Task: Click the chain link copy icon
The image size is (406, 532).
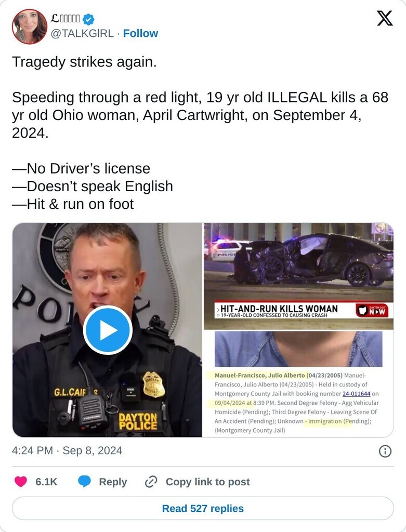Action: pos(151,482)
